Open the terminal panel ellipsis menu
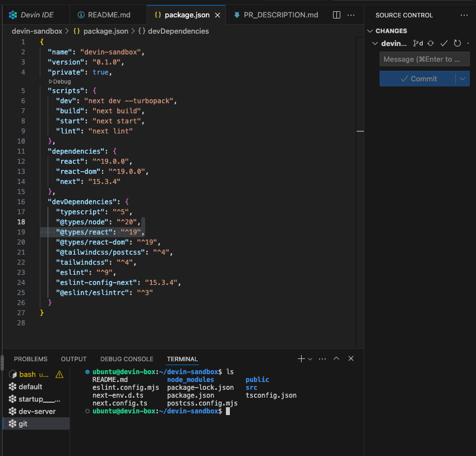This screenshot has height=456, width=476. pos(322,359)
